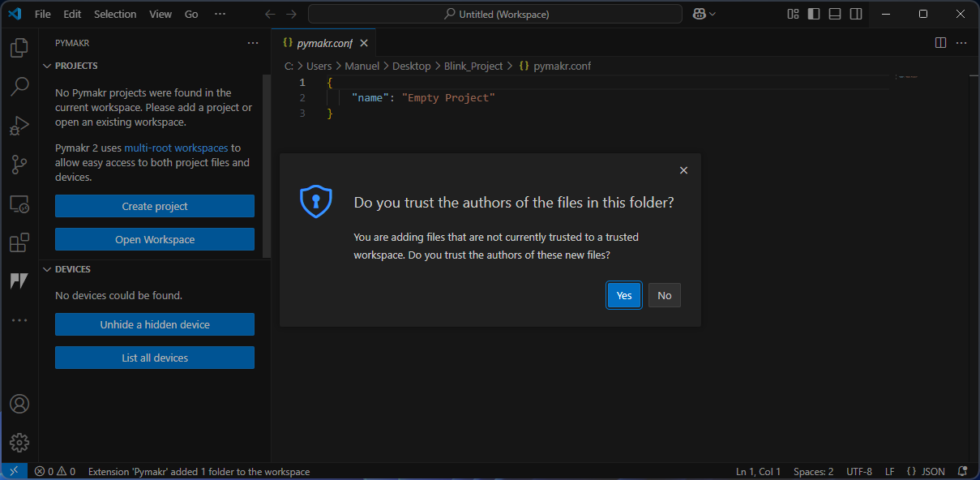Open Run and Debug view
Screen dimensions: 980x480
pyautogui.click(x=19, y=126)
